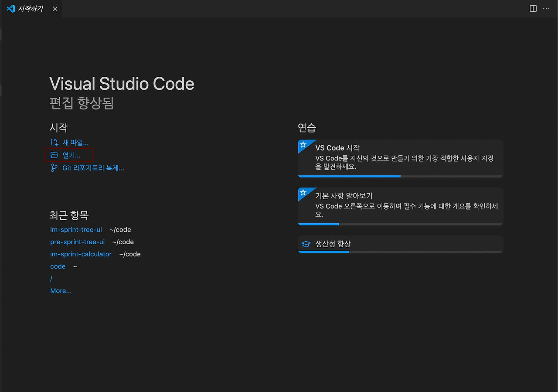
Task: Click the Git branch icon next to the clone link
Action: point(54,168)
